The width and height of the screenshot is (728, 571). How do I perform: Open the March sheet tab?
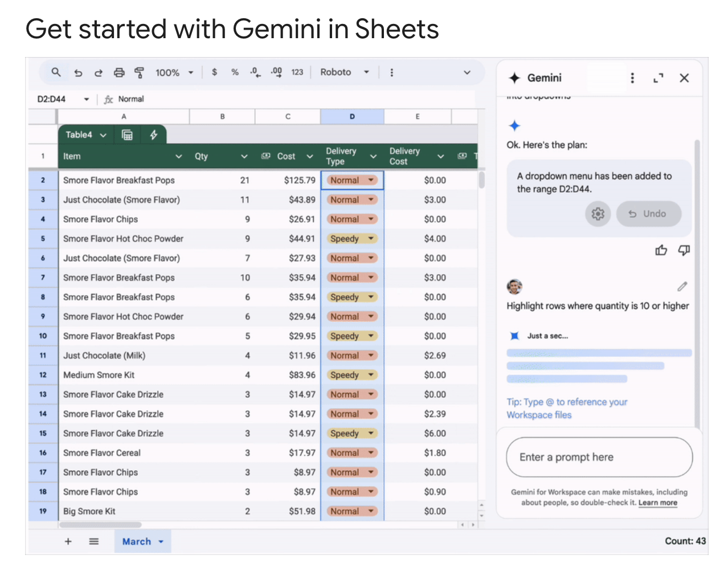(137, 541)
